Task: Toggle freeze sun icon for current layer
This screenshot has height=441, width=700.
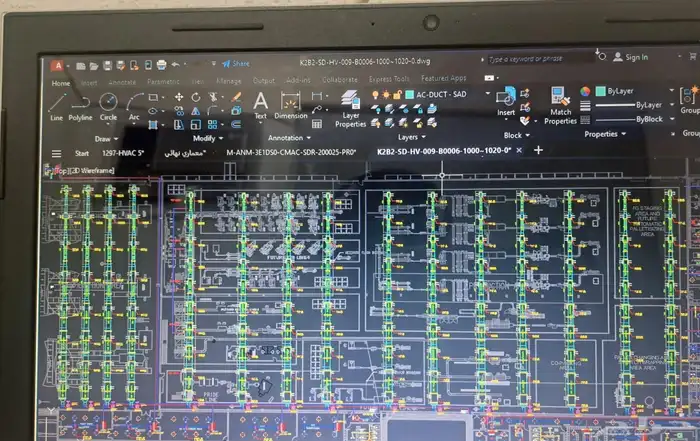Action: [x=386, y=94]
